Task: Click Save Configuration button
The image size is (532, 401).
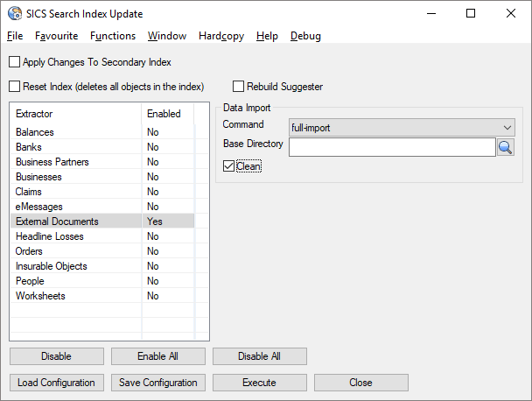Action: (158, 383)
